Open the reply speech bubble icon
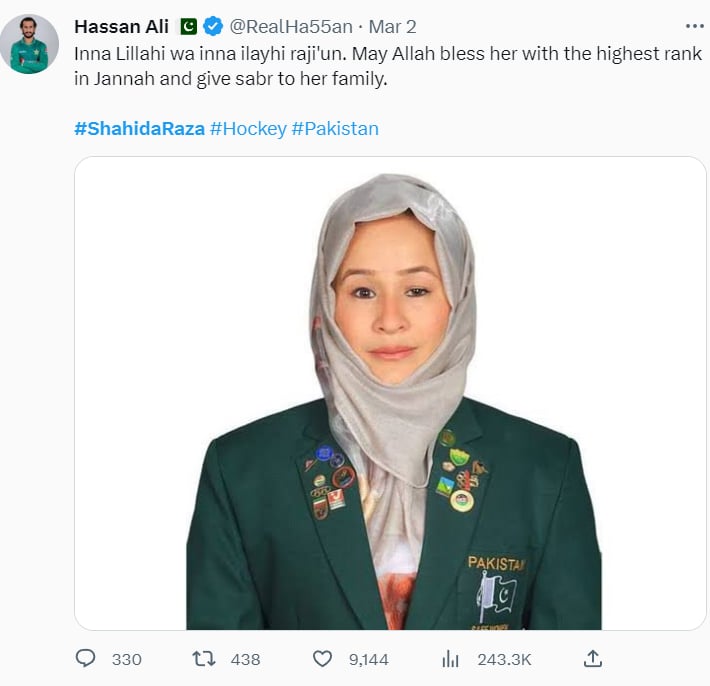 tap(85, 658)
